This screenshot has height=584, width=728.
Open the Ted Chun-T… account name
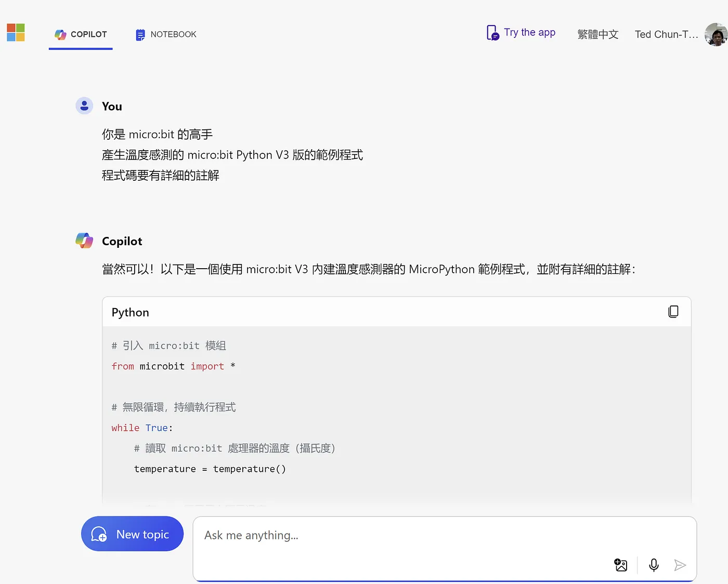(x=666, y=34)
